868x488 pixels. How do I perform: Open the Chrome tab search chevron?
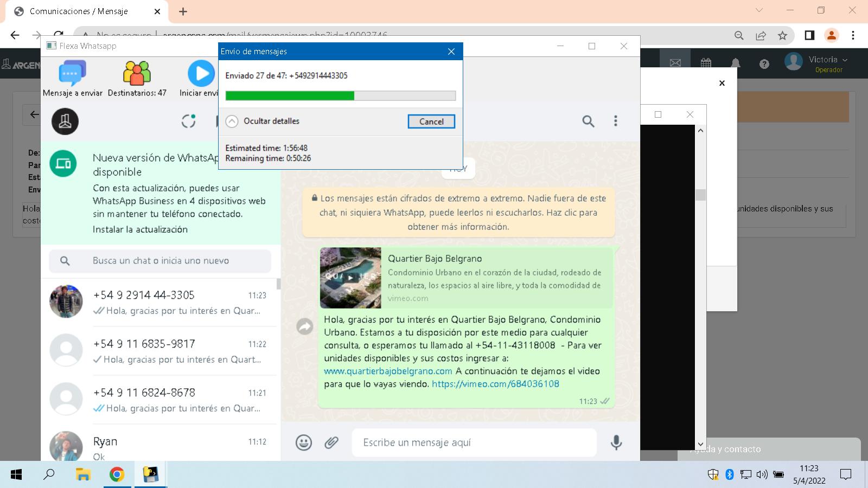click(x=759, y=10)
